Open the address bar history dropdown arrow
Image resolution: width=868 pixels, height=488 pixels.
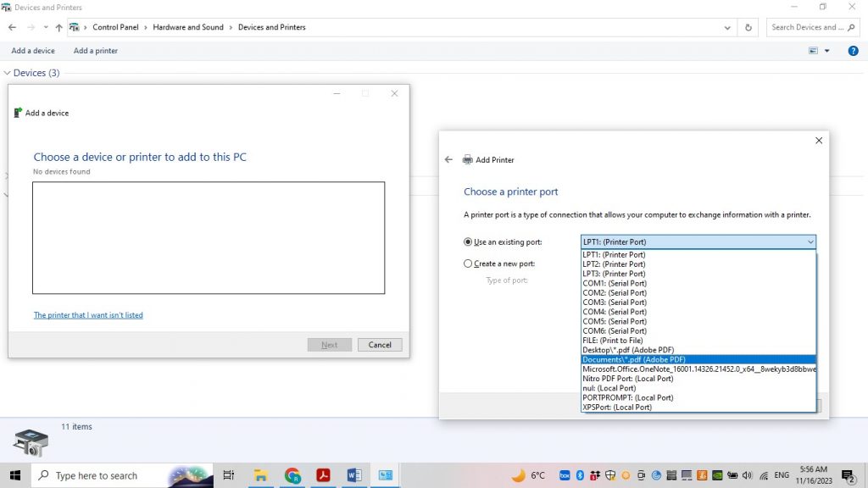(727, 26)
